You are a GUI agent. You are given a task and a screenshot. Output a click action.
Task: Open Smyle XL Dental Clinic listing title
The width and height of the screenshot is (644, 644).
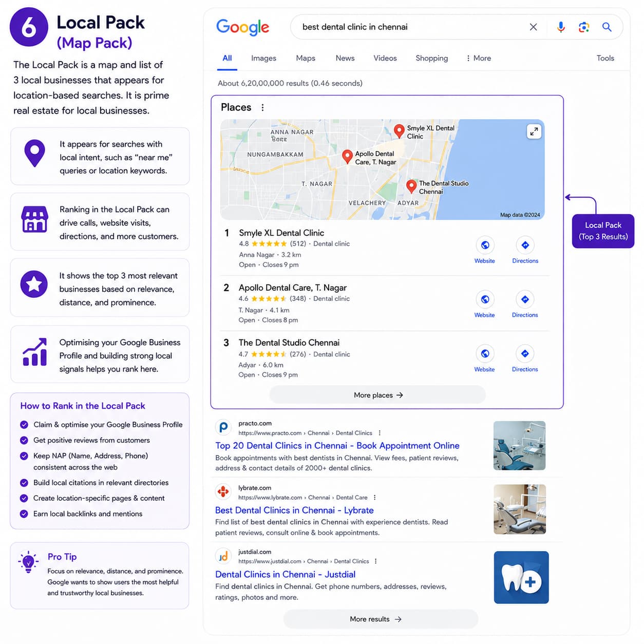click(281, 233)
